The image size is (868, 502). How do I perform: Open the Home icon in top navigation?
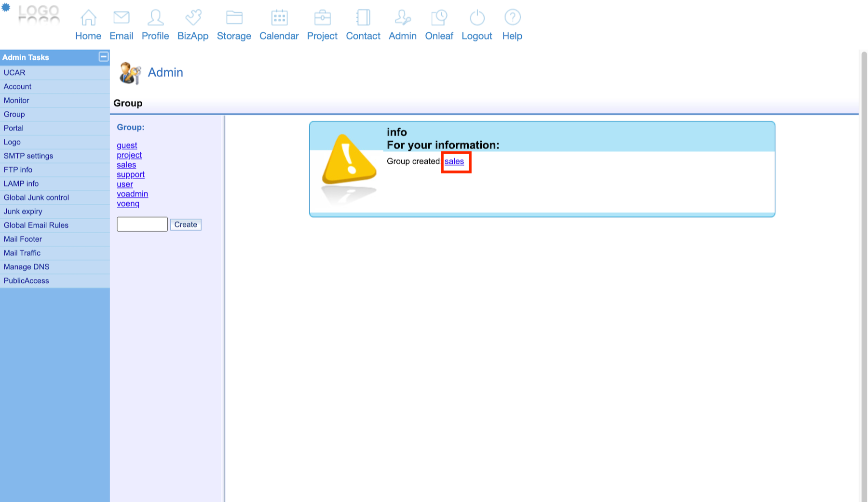point(88,18)
